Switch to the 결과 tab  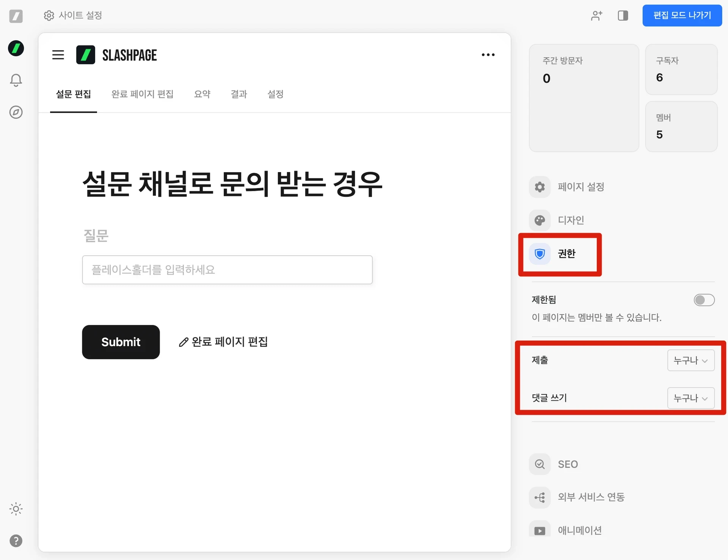click(239, 94)
